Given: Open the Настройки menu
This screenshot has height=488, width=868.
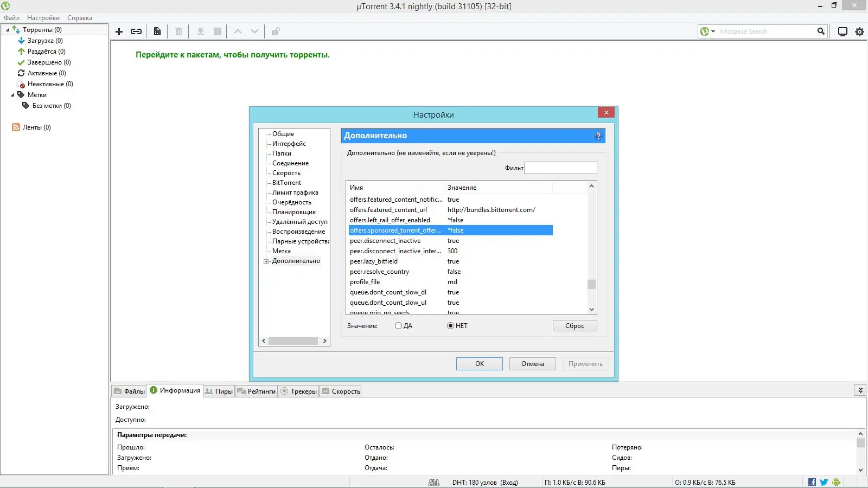Looking at the screenshot, I should [x=43, y=18].
